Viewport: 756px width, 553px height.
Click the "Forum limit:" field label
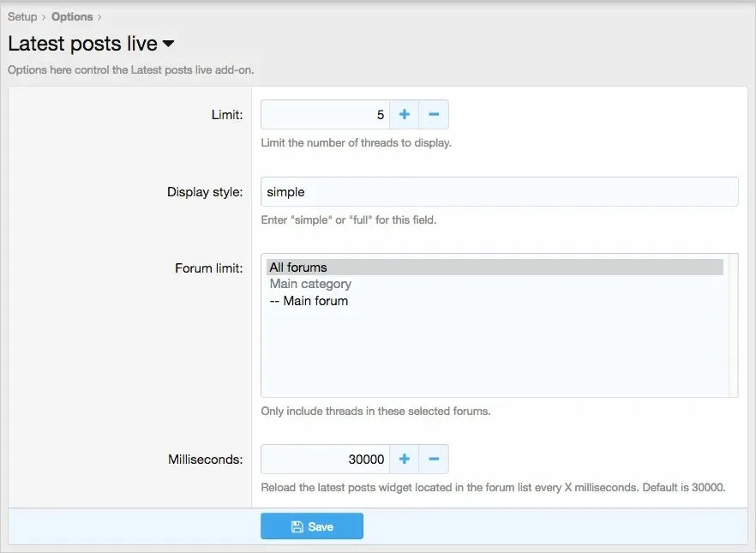coord(208,267)
